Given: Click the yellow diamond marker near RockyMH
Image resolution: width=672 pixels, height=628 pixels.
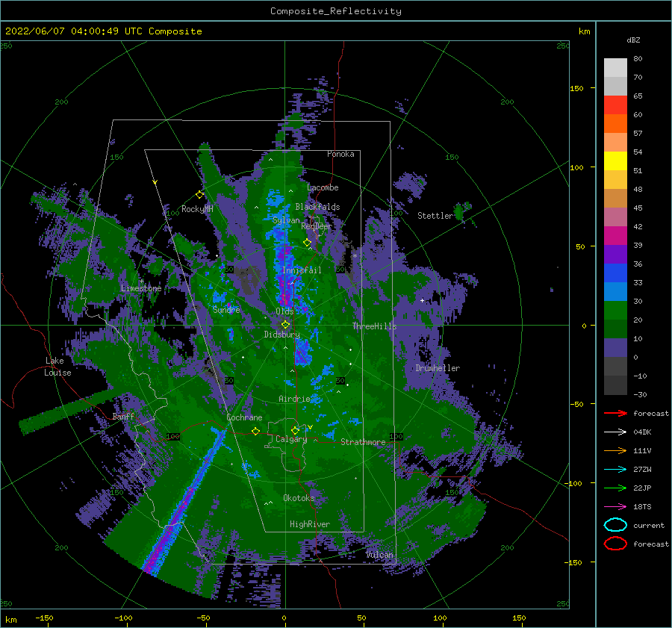Looking at the screenshot, I should (x=199, y=195).
